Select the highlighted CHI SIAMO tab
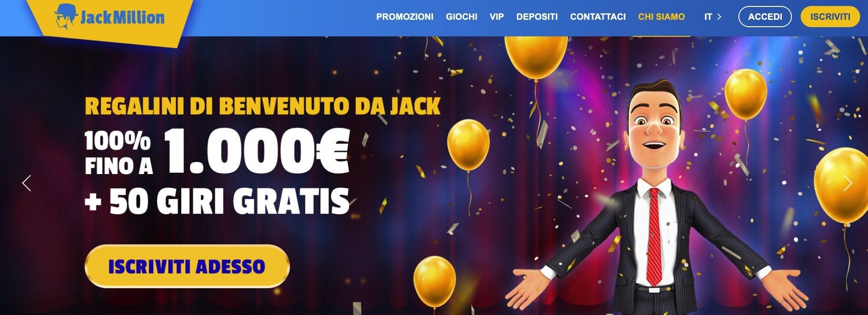Viewport: 868px width, 315px height. 661,17
